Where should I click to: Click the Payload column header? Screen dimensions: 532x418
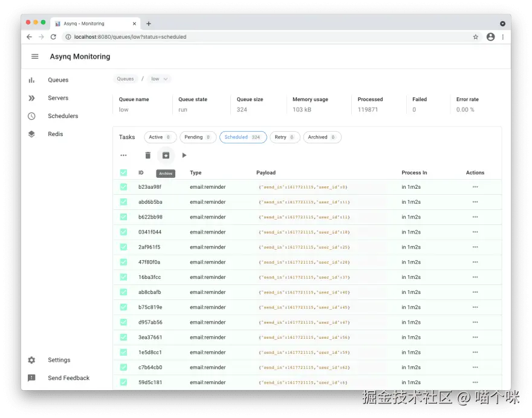265,172
